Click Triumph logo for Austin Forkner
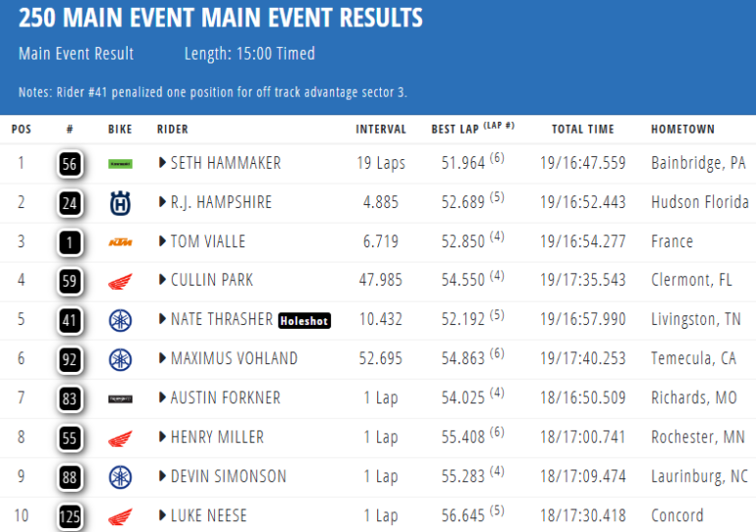Image resolution: width=756 pixels, height=532 pixels. point(120,398)
